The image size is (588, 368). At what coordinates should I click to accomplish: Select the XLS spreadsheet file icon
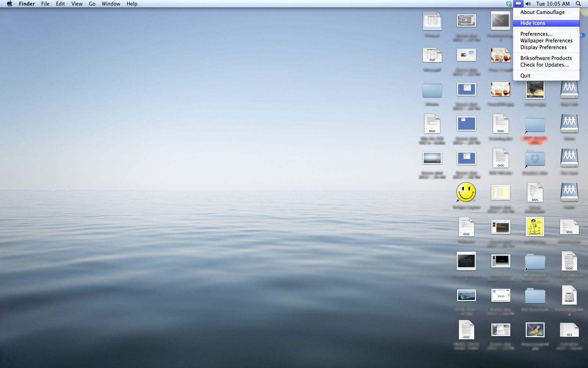569,330
